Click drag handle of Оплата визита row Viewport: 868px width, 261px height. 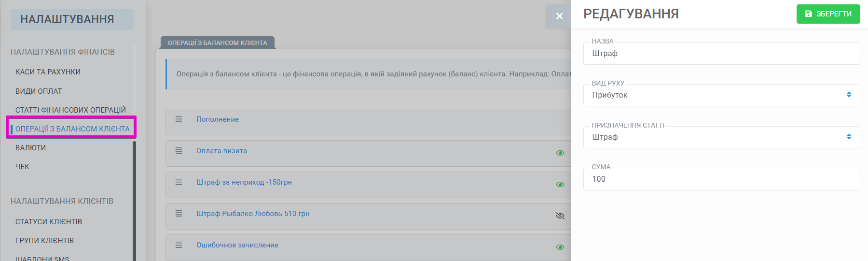(x=179, y=151)
